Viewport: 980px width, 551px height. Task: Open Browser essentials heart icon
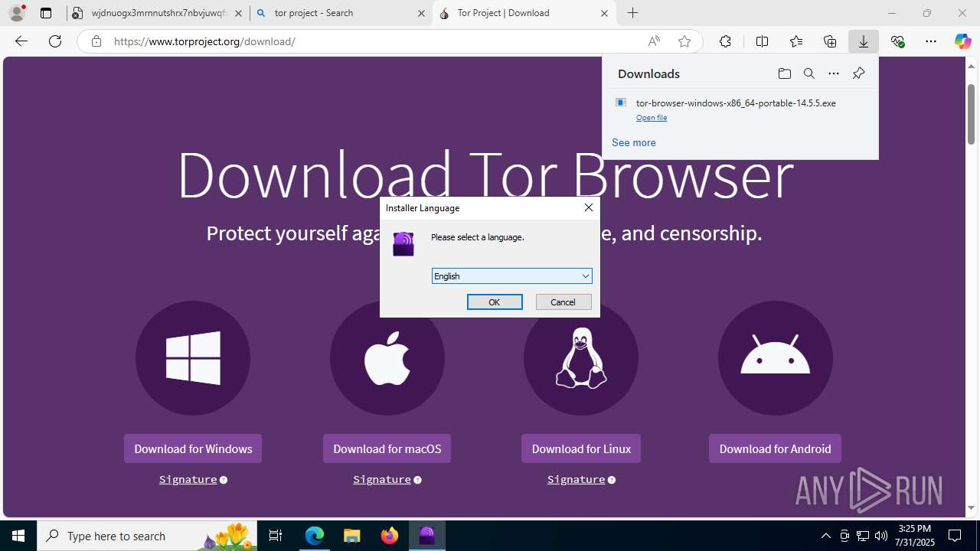click(898, 41)
